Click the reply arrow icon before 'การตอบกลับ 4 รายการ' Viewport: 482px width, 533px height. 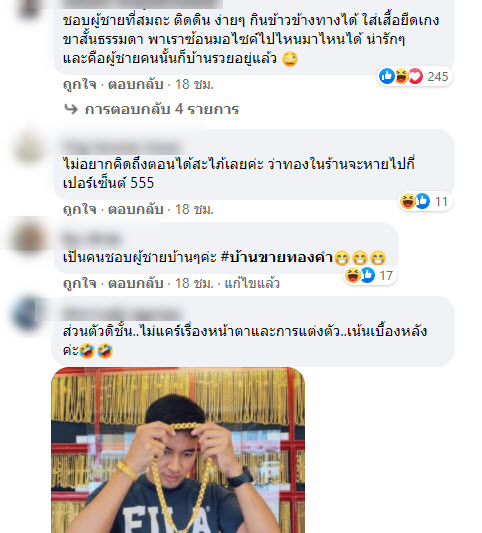[x=71, y=109]
